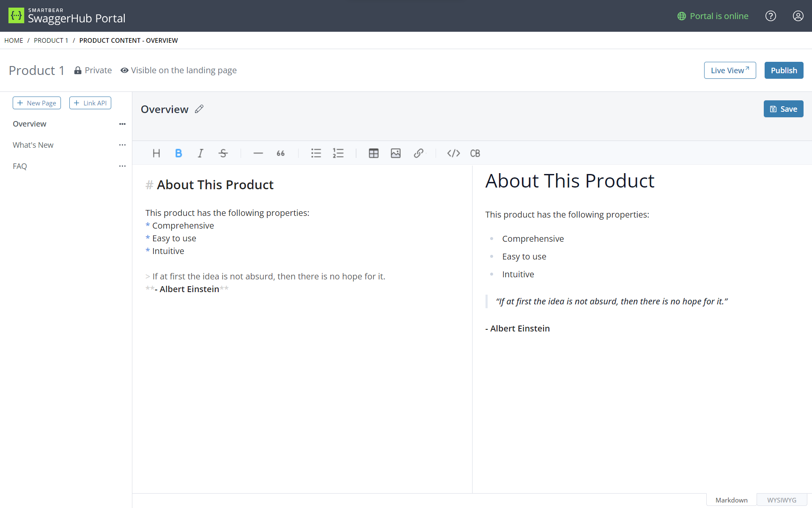The width and height of the screenshot is (812, 508).
Task: Open the options menu for FAQ
Action: 122,166
